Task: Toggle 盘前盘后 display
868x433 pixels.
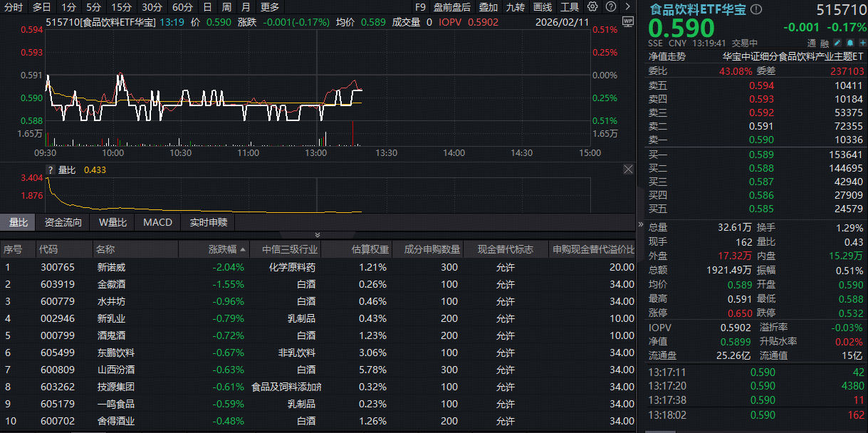Action: tap(451, 7)
